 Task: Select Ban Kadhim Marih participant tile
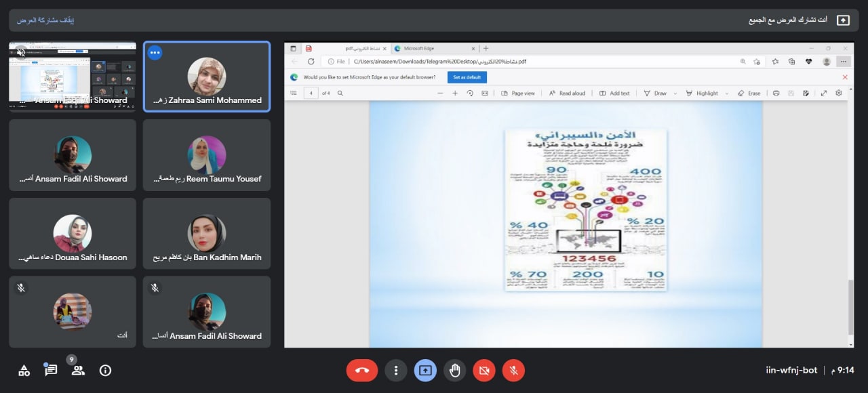pos(207,233)
